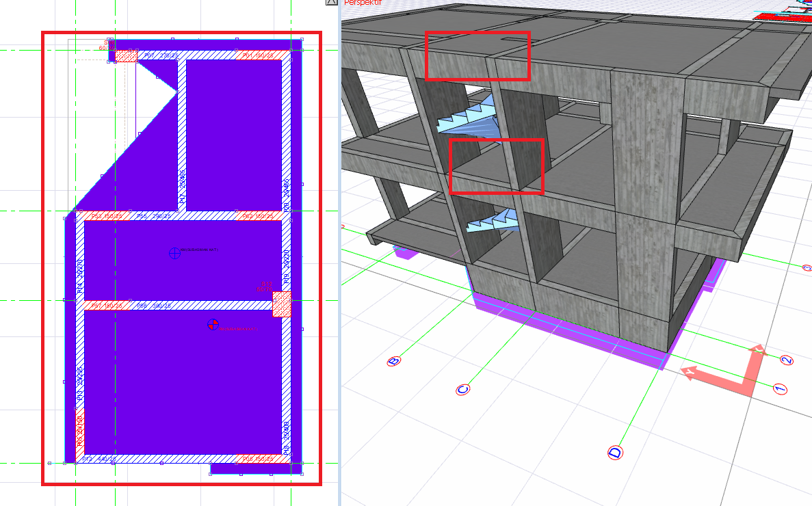Screen dimensions: 812x506
Task: Click the S12 50/70 column label
Action: [x=265, y=287]
